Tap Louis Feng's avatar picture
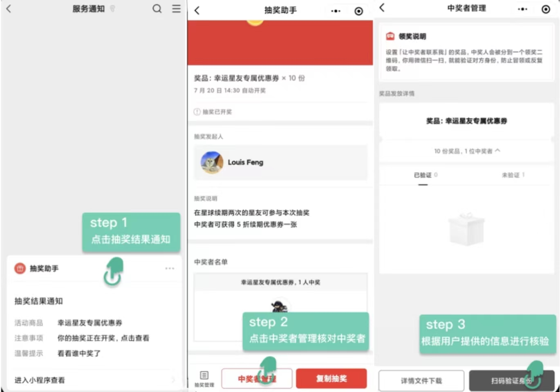 click(x=212, y=163)
